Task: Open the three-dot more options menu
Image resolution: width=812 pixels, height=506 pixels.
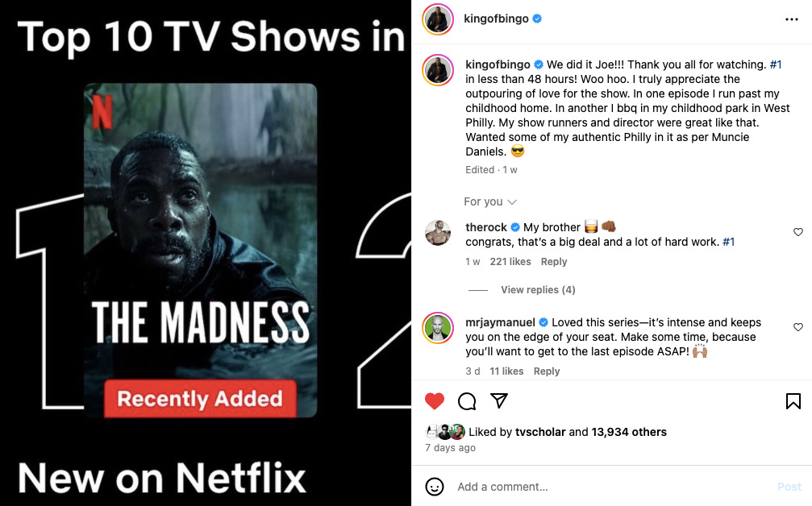Action: (791, 19)
